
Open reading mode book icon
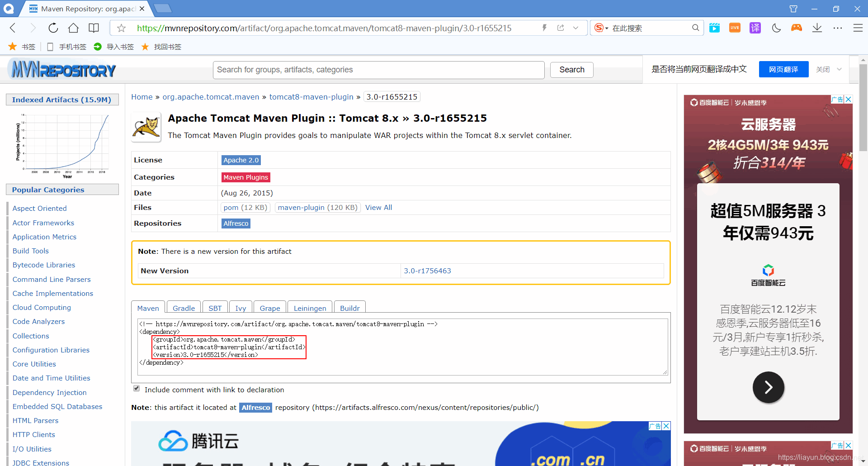pos(94,28)
